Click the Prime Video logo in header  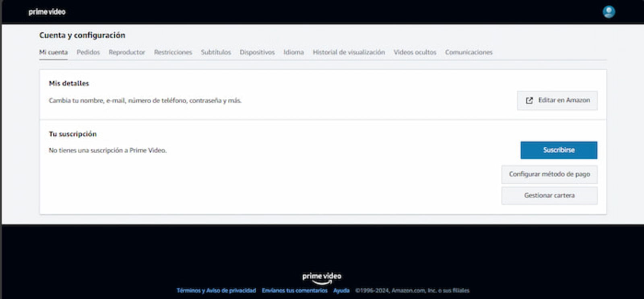point(47,12)
